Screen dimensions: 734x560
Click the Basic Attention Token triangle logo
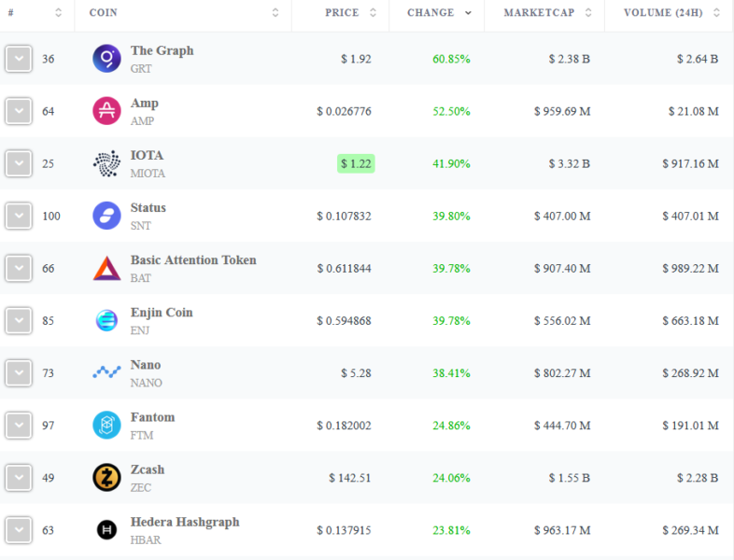(x=106, y=268)
